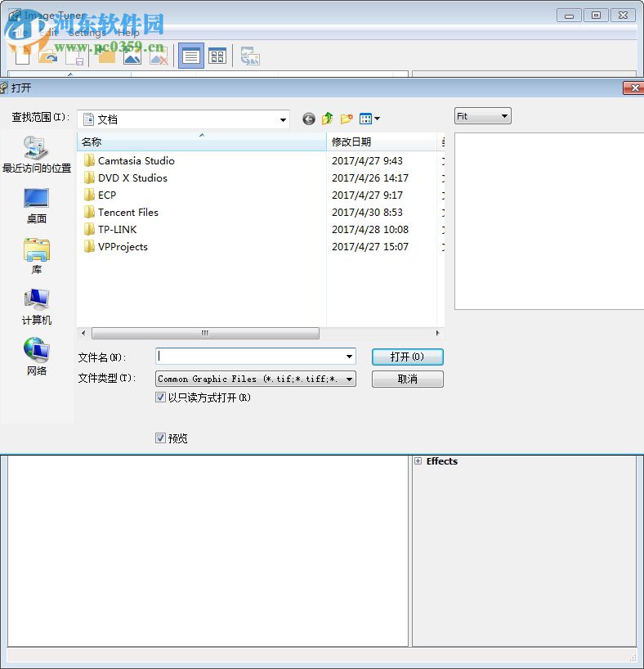Sort by date modified (修改日期) column header

tap(382, 141)
